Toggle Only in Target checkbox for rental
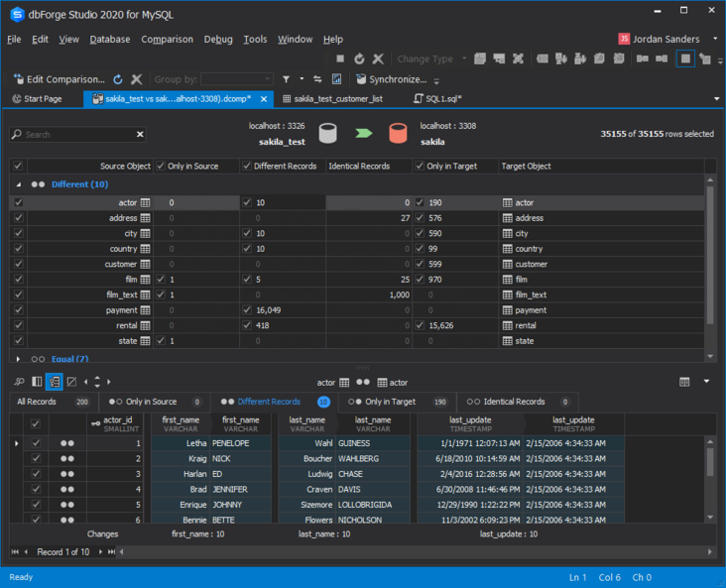Viewport: 726px width, 588px height. tap(421, 325)
